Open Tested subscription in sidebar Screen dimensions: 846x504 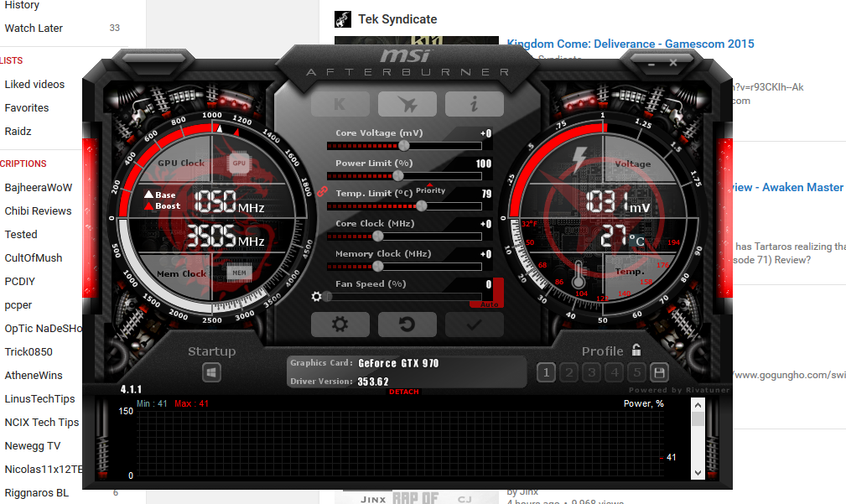pos(21,235)
